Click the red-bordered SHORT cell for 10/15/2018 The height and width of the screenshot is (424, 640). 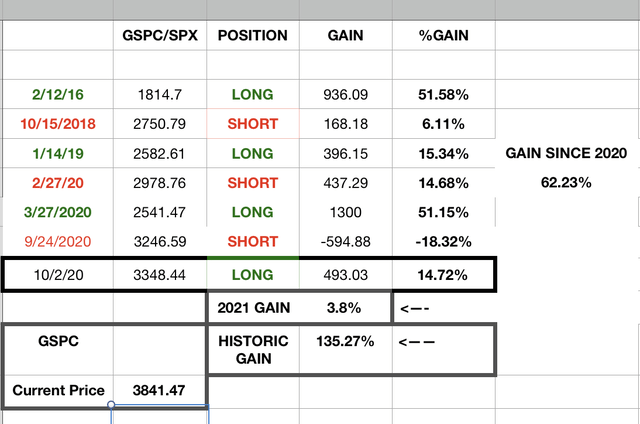(x=253, y=124)
